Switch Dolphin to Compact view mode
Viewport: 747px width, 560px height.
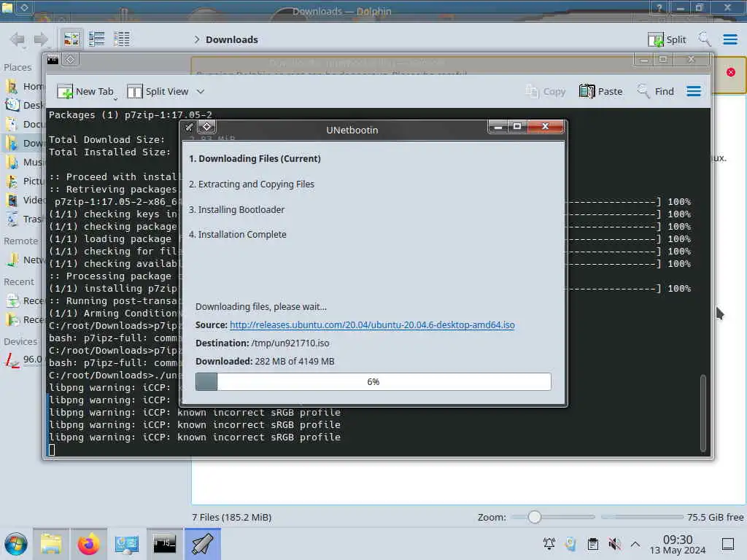(97, 39)
